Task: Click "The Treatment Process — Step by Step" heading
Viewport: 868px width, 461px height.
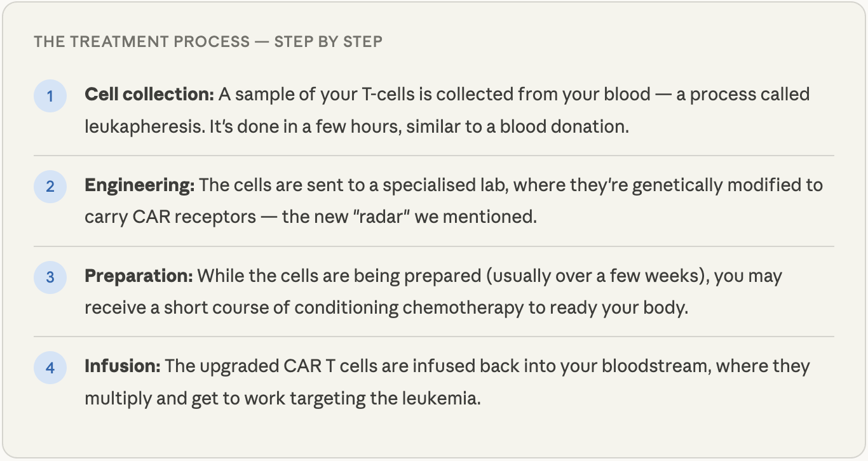Action: click(208, 42)
